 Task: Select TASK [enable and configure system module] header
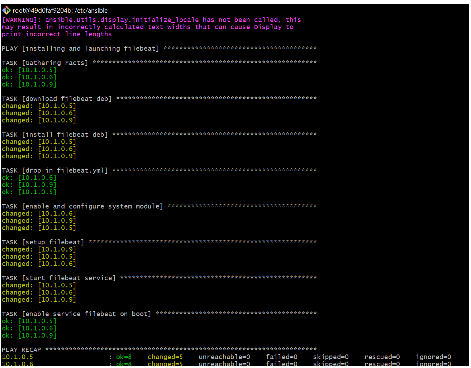(x=159, y=206)
